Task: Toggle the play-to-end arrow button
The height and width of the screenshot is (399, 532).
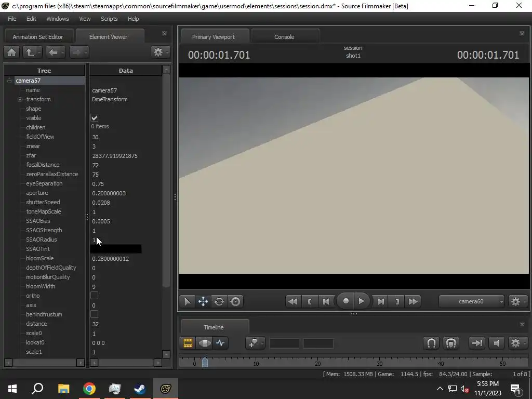Action: [x=477, y=343]
